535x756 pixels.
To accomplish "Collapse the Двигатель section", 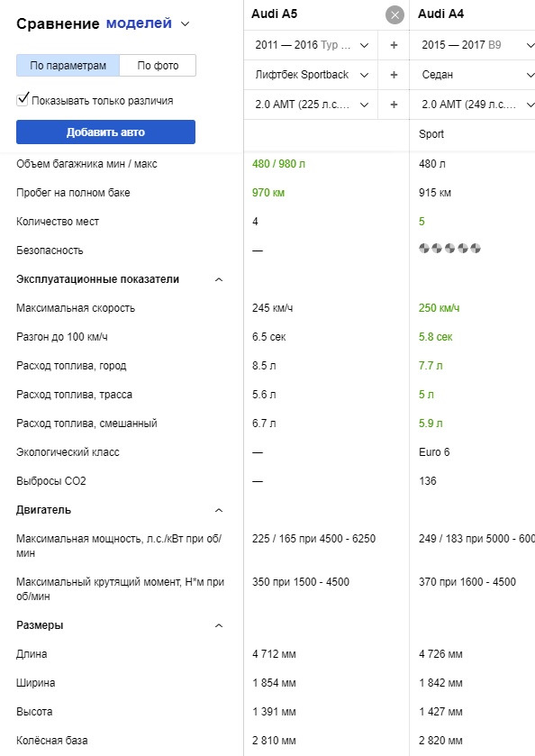I will [219, 510].
